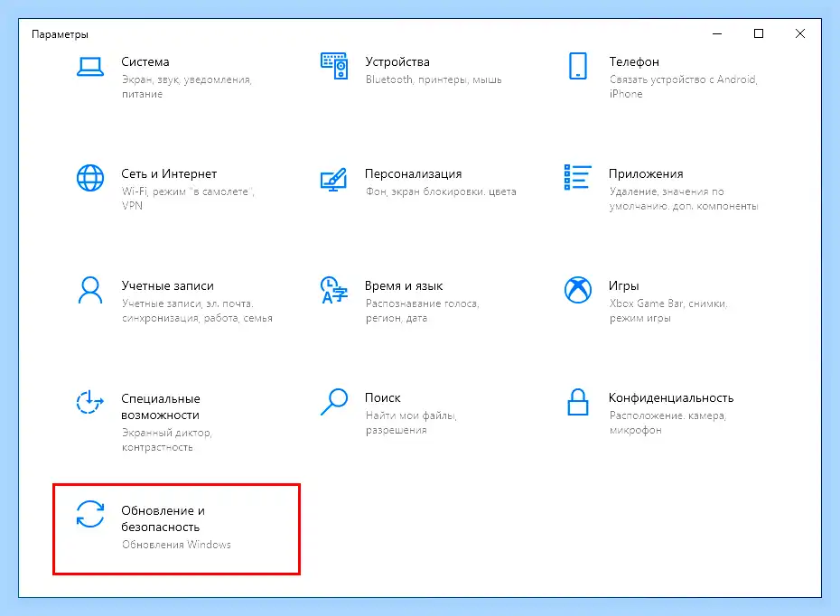
Task: Click the laptop icon for Система
Action: [x=90, y=67]
